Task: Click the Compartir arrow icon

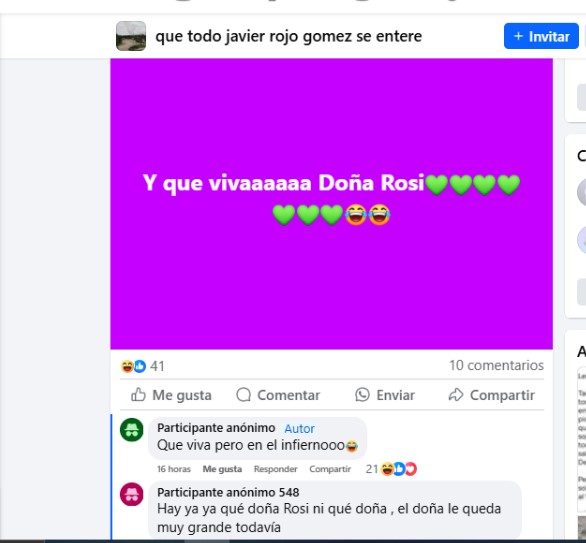Action: (456, 395)
